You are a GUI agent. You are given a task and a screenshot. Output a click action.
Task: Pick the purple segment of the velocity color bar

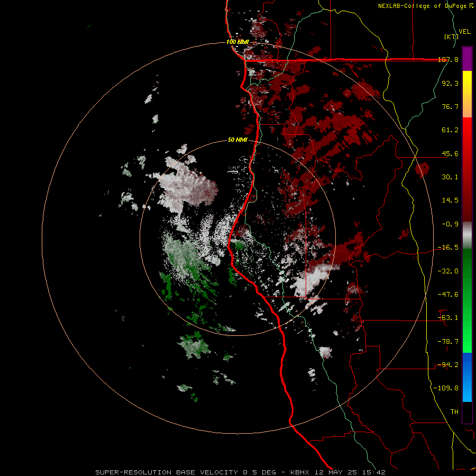467,59
